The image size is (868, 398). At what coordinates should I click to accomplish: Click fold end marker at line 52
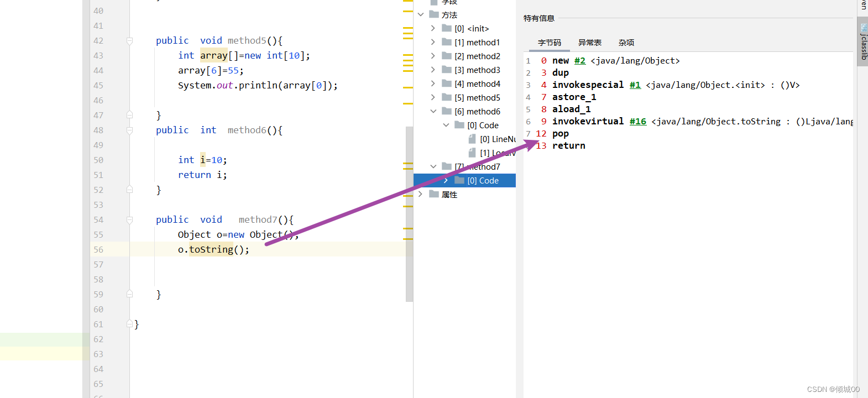click(x=129, y=190)
